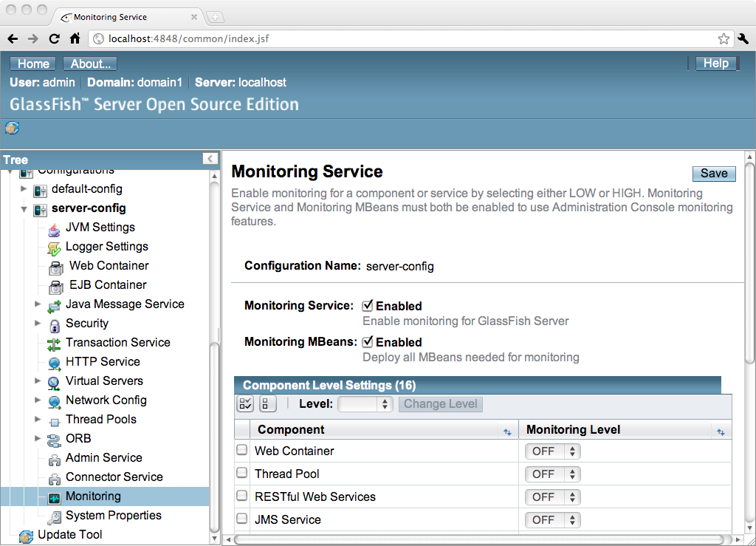Open the Help button
This screenshot has height=546, width=756.
coord(716,64)
